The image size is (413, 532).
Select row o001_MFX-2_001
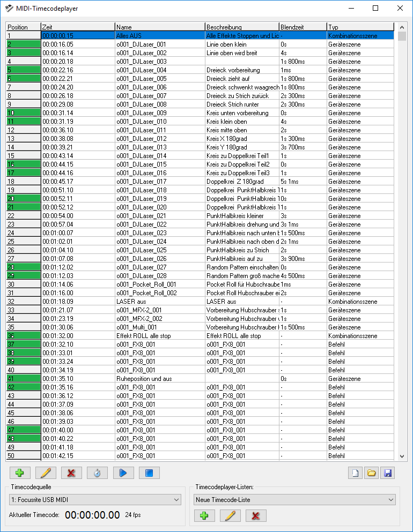pos(200,310)
